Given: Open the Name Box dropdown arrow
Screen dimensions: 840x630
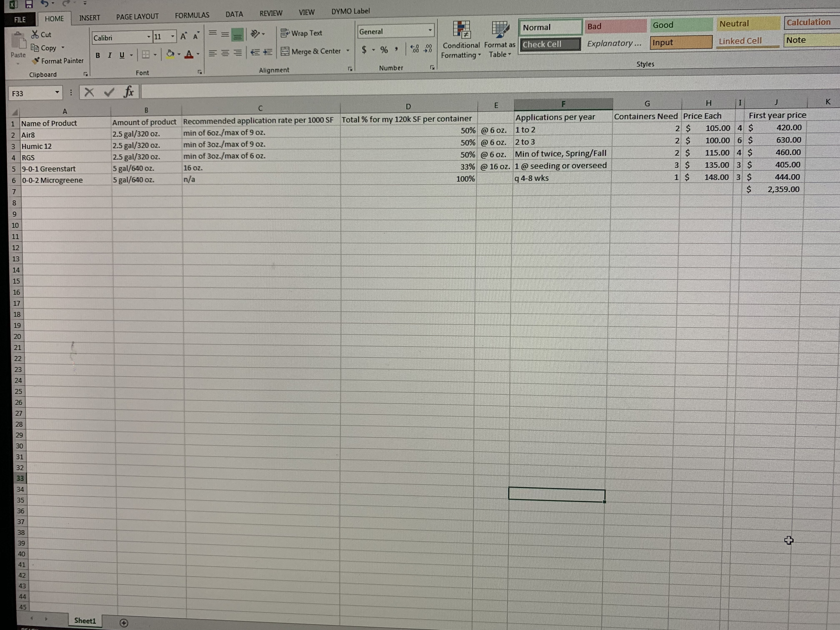Looking at the screenshot, I should [57, 92].
